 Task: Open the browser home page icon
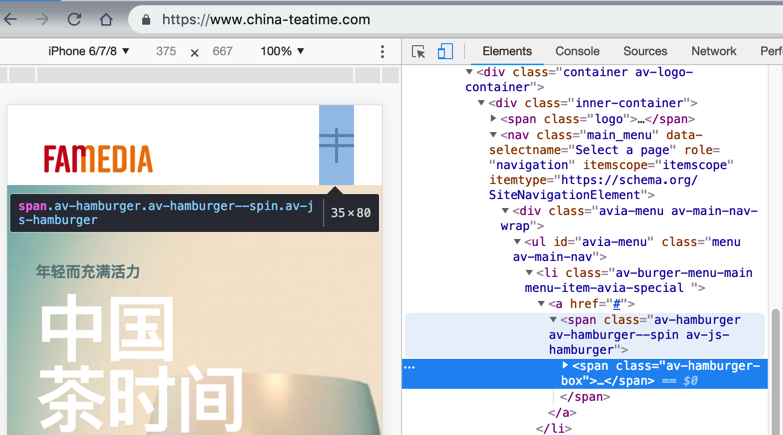tap(106, 19)
